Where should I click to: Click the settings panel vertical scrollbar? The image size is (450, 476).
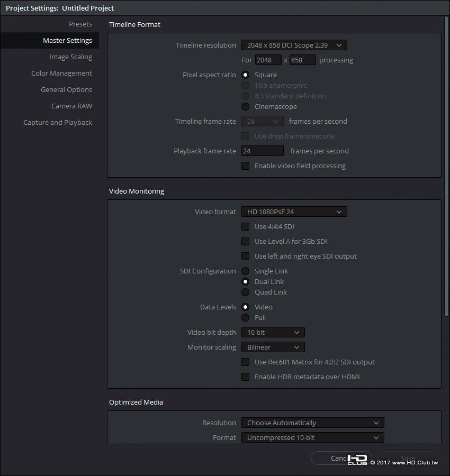pyautogui.click(x=446, y=167)
